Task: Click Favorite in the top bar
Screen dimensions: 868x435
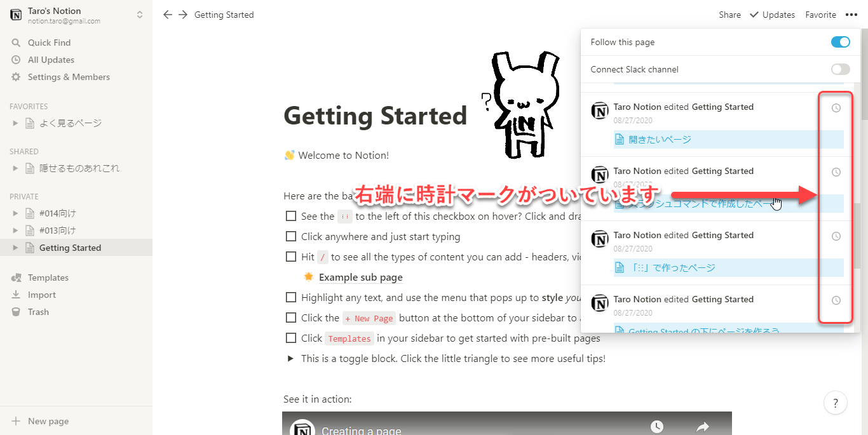Action: (x=820, y=15)
